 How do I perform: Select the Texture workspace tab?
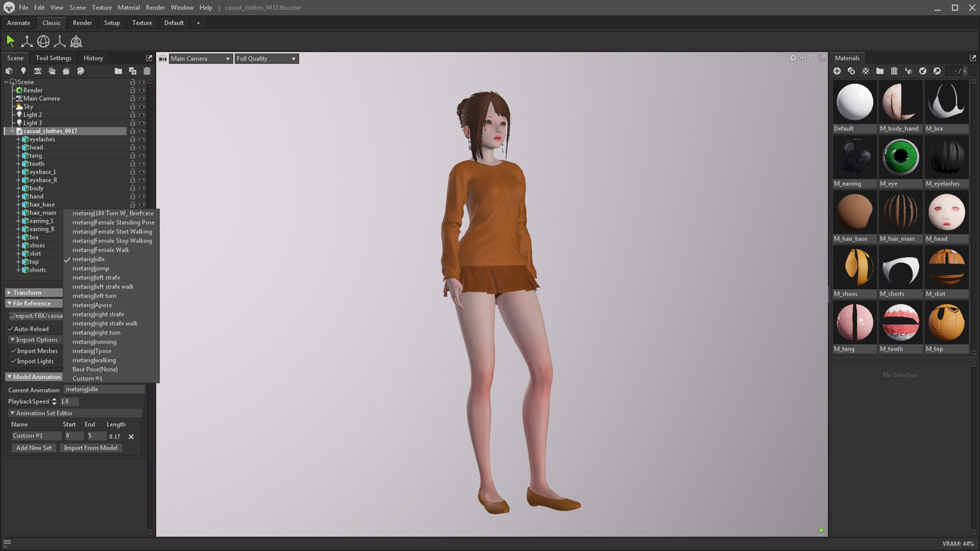pos(142,23)
